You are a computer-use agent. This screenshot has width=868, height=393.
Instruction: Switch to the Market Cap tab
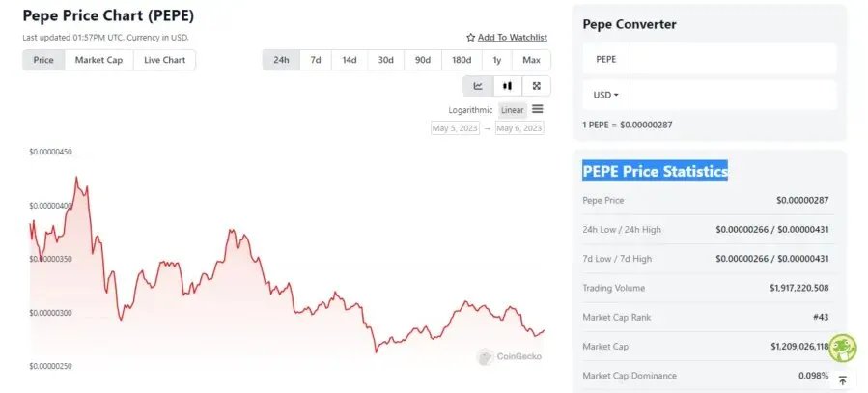click(x=98, y=60)
